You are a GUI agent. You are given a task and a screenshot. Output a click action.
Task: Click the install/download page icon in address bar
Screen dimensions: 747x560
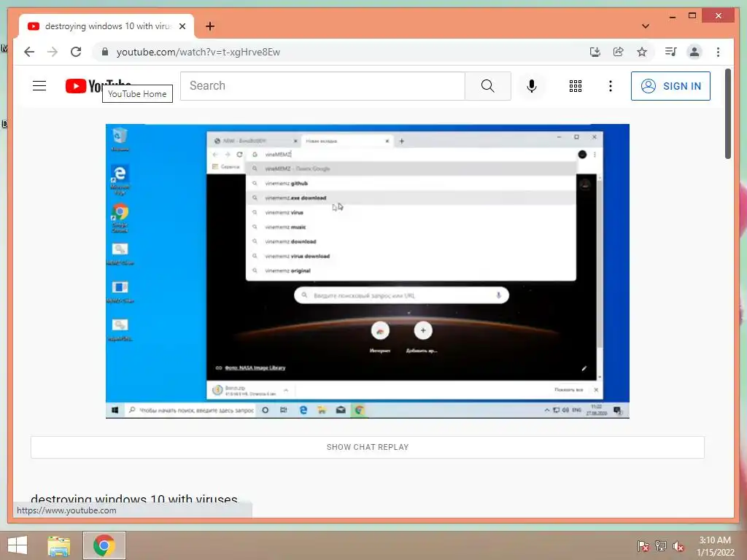[595, 52]
